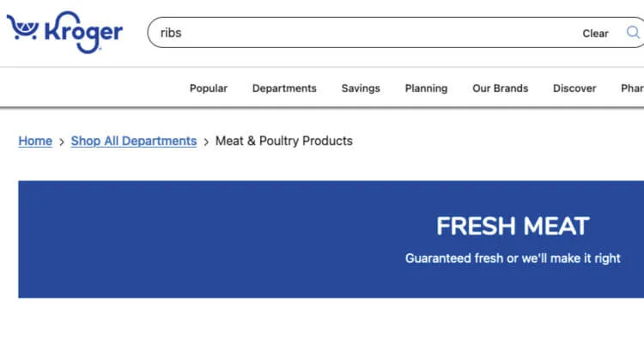The image size is (644, 339).
Task: Click the Kroger shopping cart logo icon
Action: tap(23, 28)
